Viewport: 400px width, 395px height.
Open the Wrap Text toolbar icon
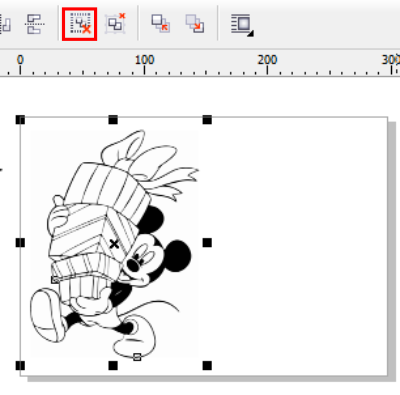pyautogui.click(x=241, y=24)
